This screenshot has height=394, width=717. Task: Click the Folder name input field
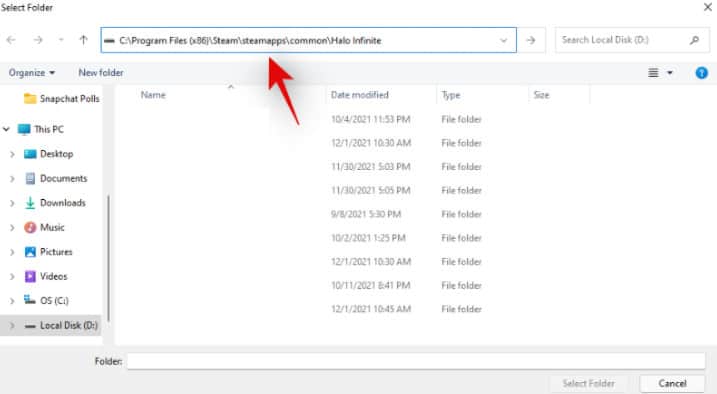pyautogui.click(x=416, y=361)
